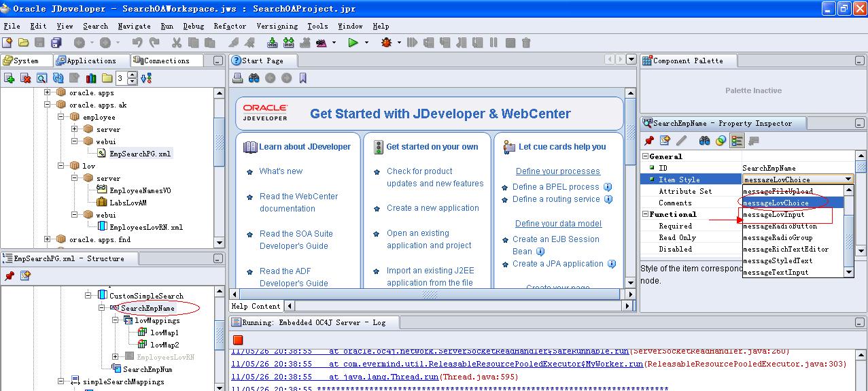Open Read the WebCenter documentation link
868x391 pixels.
pyautogui.click(x=298, y=203)
